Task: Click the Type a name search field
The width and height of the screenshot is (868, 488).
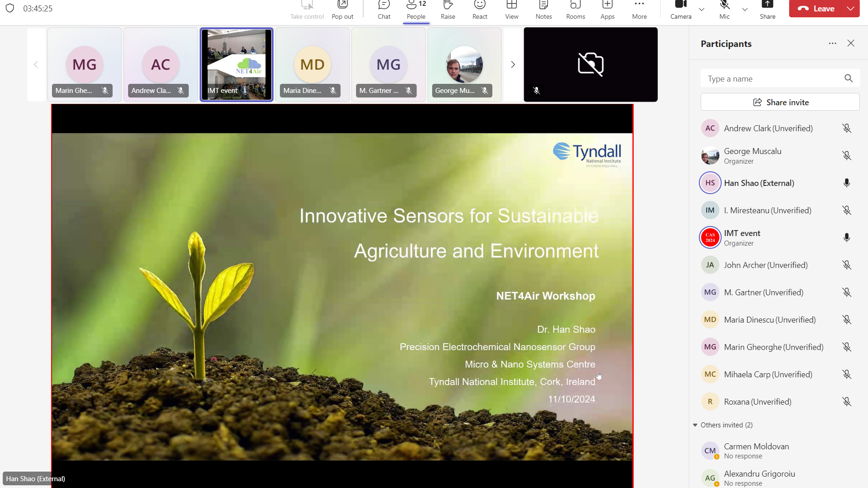Action: [x=773, y=79]
